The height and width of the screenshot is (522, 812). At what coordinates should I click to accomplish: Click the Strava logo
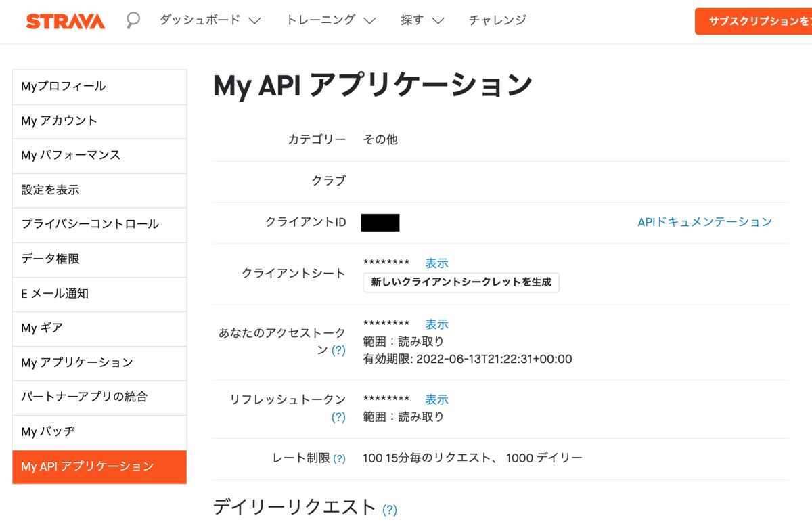(65, 21)
